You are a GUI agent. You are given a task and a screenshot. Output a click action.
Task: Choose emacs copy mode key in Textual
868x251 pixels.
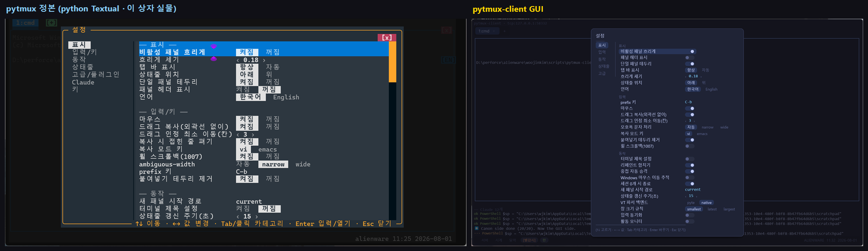click(267, 149)
